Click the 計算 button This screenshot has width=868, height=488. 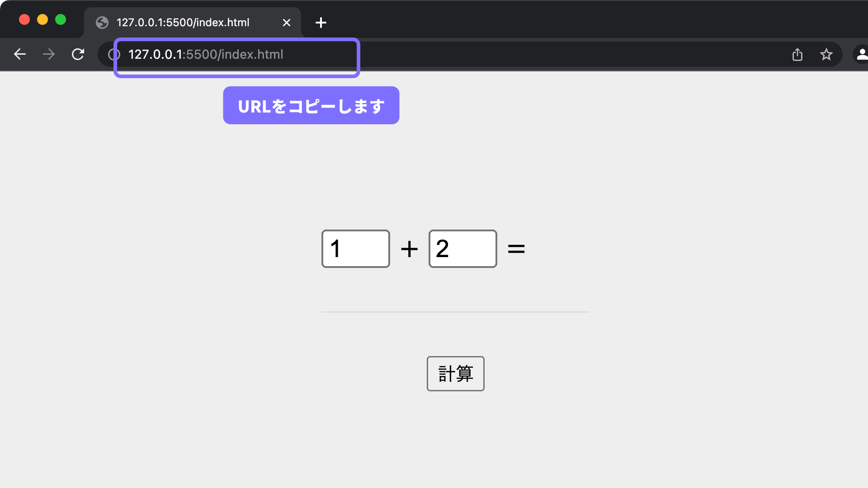click(x=455, y=374)
